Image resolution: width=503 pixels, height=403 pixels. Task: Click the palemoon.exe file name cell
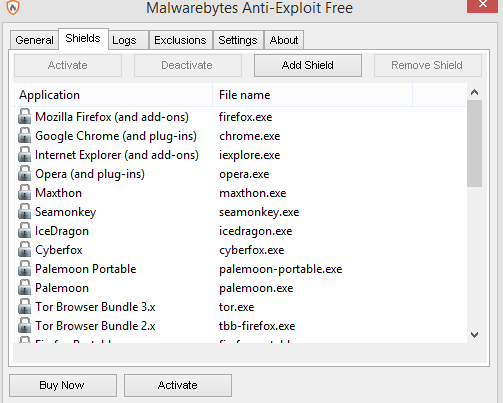[256, 288]
